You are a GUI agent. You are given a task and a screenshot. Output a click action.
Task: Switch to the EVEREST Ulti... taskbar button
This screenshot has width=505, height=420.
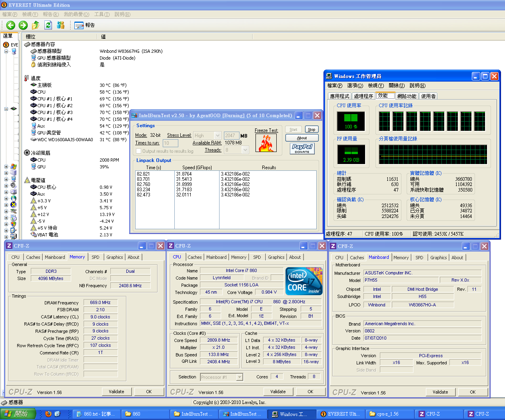[x=341, y=414]
